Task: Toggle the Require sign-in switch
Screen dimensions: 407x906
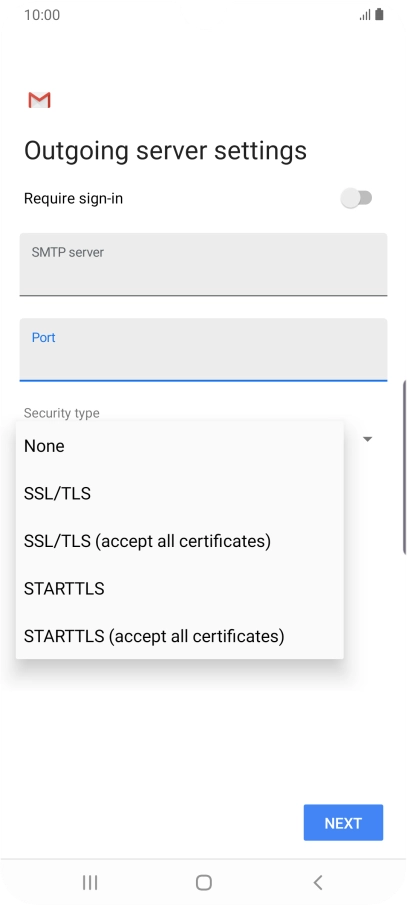Action: click(356, 198)
